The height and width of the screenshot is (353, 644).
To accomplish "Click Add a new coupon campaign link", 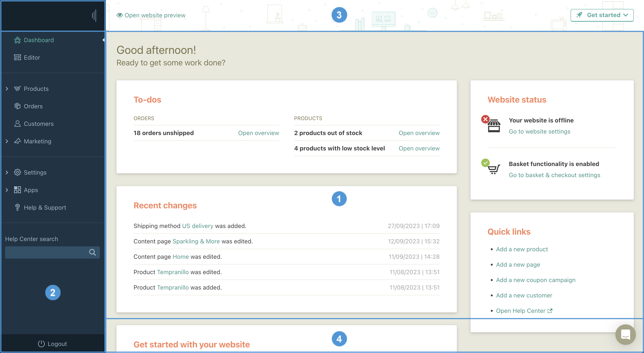I will click(536, 280).
